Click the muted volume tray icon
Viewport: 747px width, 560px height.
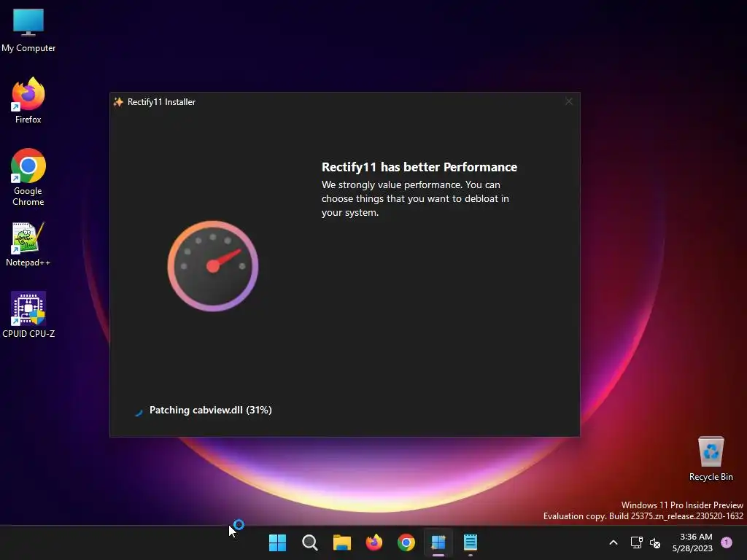[x=655, y=542]
